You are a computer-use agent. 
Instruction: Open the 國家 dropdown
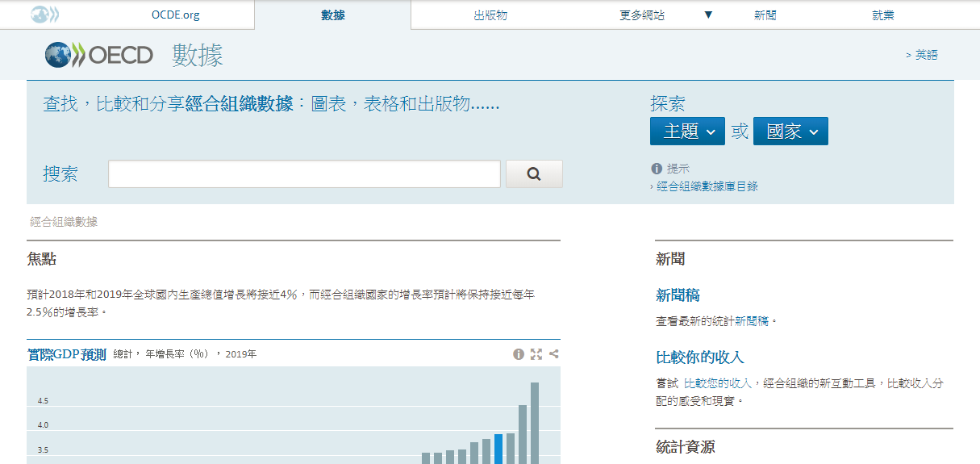pos(790,132)
